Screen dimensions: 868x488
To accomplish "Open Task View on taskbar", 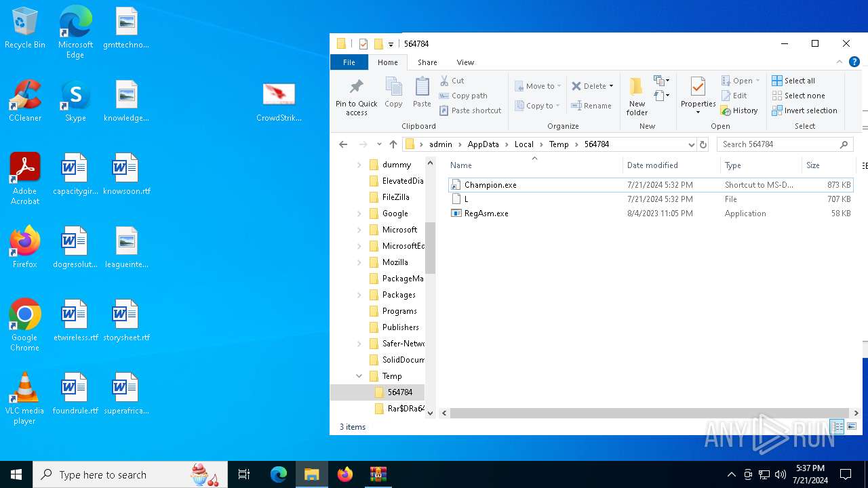I will coord(244,474).
